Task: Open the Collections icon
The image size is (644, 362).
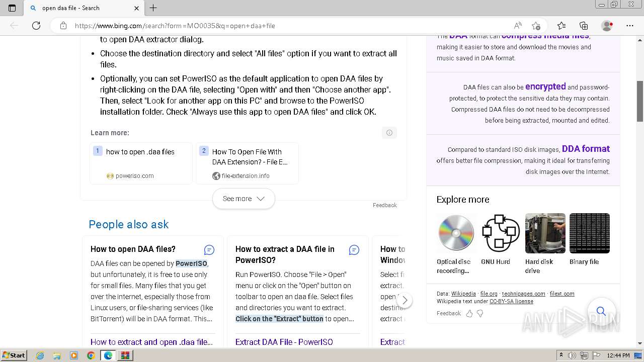Action: point(584,26)
